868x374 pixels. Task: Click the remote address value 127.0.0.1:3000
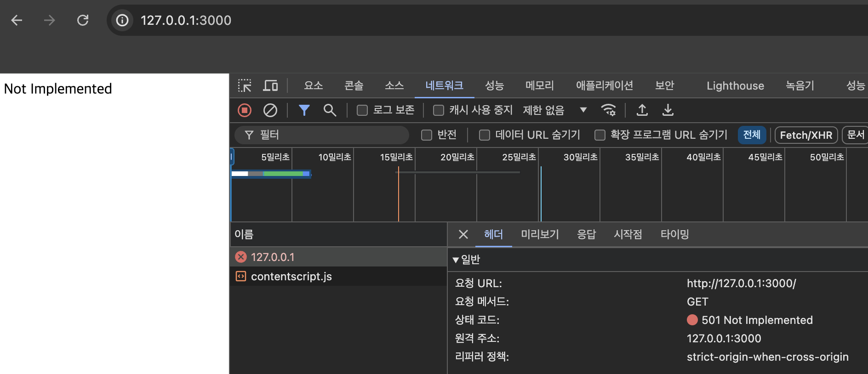click(724, 339)
